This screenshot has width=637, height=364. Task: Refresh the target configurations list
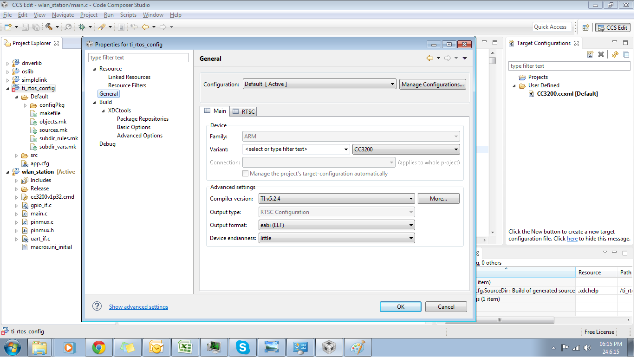tap(615, 54)
